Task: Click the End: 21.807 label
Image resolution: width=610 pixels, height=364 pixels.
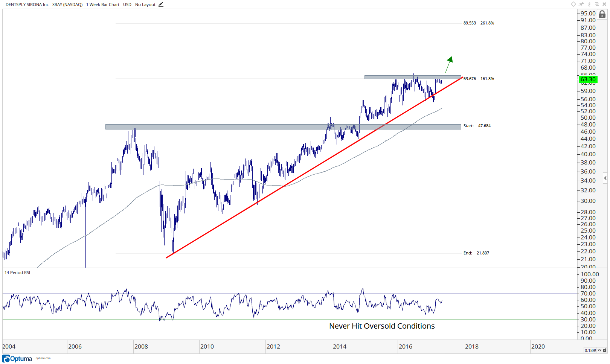Action: pyautogui.click(x=476, y=253)
